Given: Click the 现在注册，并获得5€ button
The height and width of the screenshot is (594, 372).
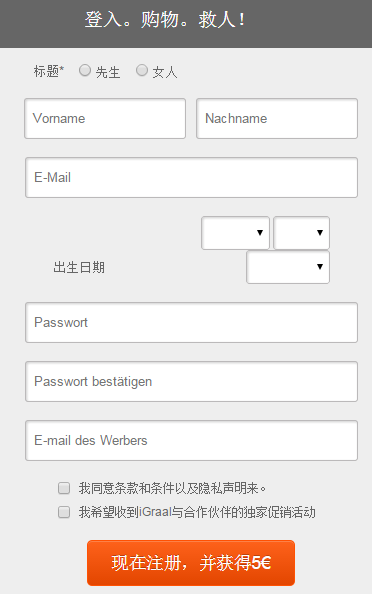Looking at the screenshot, I should tap(191, 563).
